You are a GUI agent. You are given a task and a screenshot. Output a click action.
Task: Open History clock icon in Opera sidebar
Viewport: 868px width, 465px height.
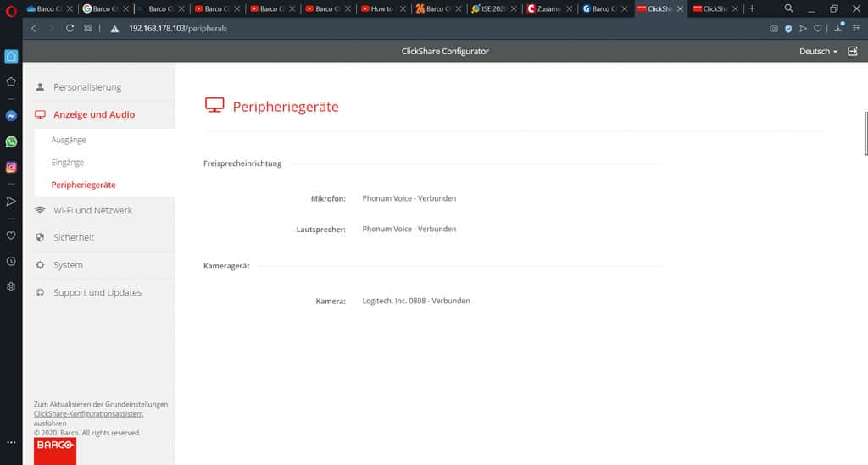(x=11, y=261)
